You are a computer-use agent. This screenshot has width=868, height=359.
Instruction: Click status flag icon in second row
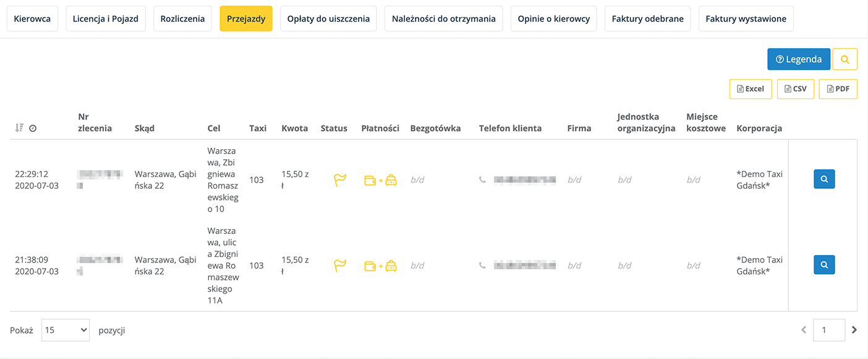point(340,266)
